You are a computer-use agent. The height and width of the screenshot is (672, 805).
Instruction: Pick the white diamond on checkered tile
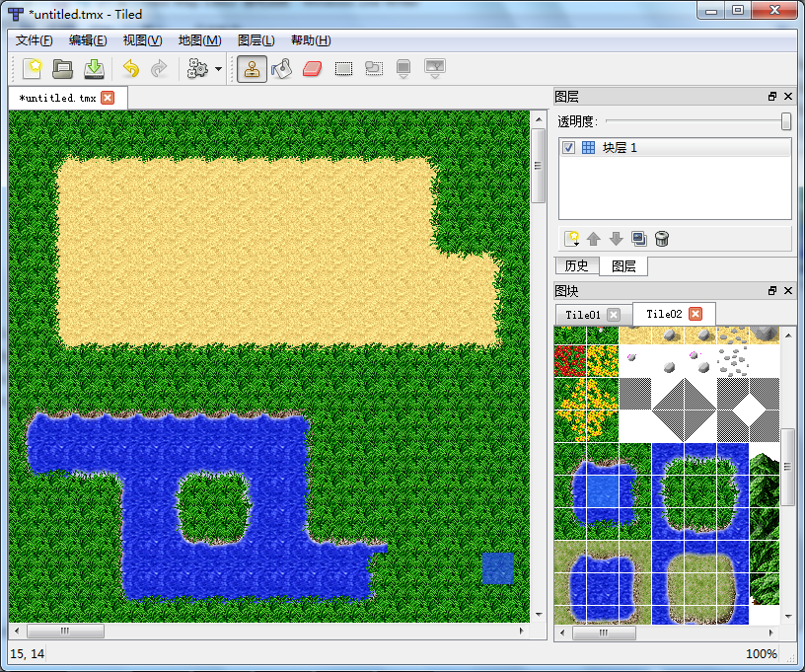(x=749, y=411)
